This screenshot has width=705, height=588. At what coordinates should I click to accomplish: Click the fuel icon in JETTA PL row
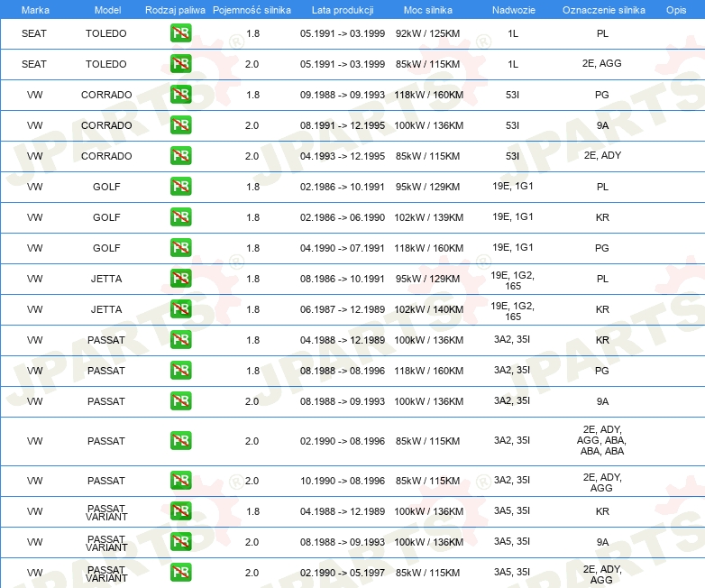[x=180, y=278]
